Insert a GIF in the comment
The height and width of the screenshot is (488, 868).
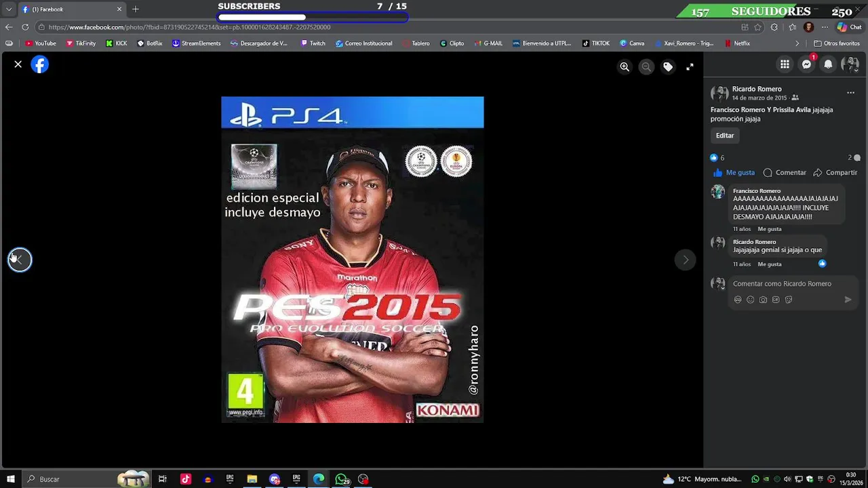click(776, 300)
